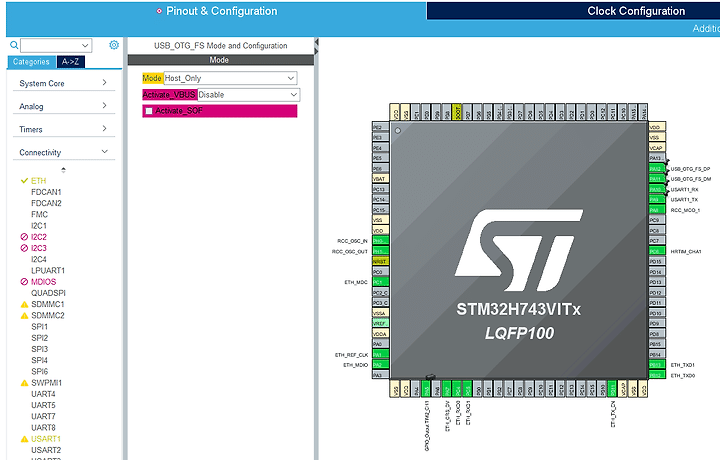Click pin PA8 labeled RCC_MCO_1

pos(657,210)
